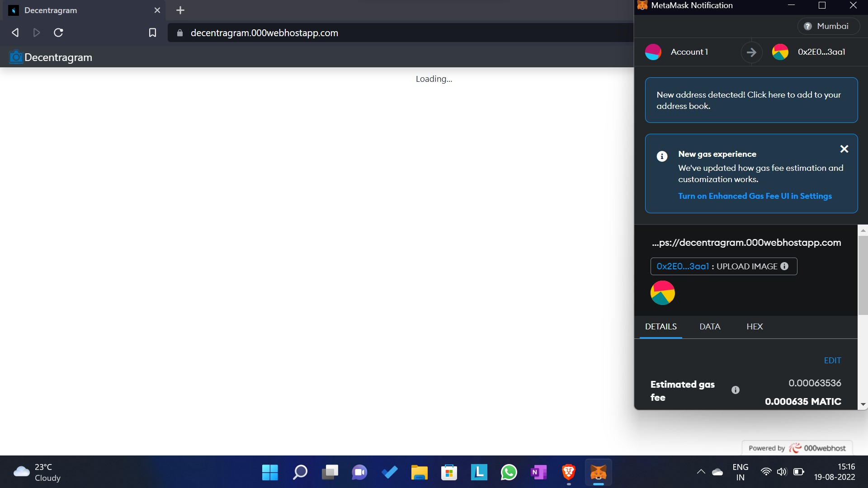Open the Mumbai network dropdown
This screenshot has height=488, width=868.
tap(828, 26)
